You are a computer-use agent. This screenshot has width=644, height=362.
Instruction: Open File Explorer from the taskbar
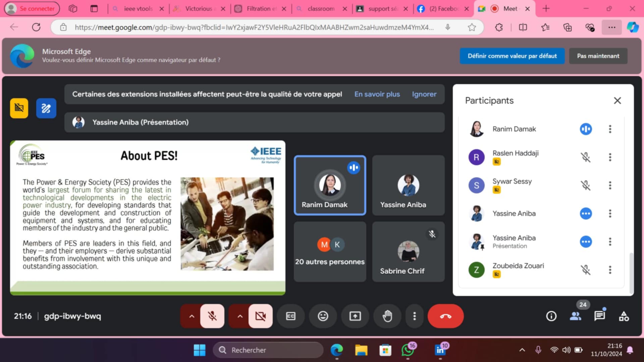click(361, 350)
